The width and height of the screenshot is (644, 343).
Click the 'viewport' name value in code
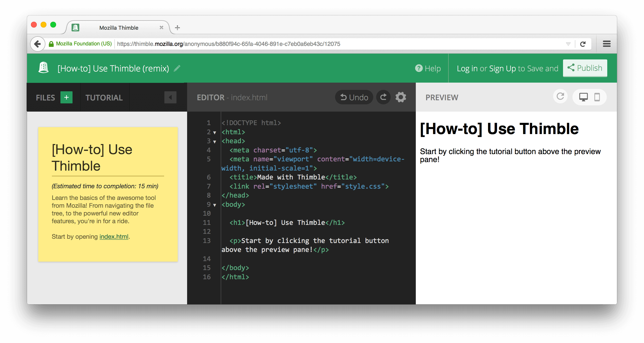tap(293, 159)
